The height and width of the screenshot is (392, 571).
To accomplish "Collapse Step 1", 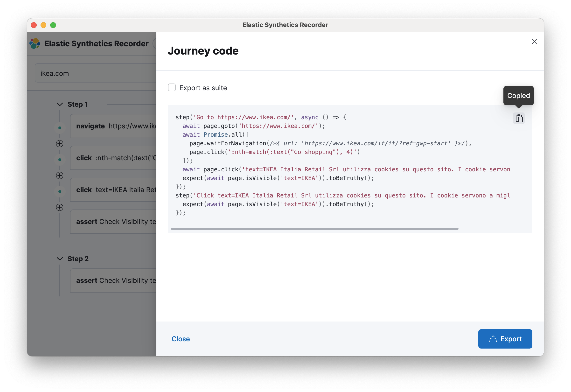I will [60, 104].
